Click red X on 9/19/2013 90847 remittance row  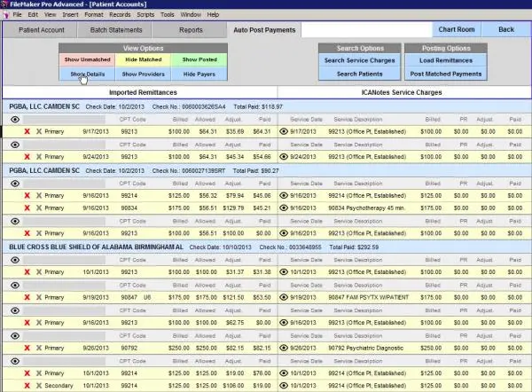27,297
